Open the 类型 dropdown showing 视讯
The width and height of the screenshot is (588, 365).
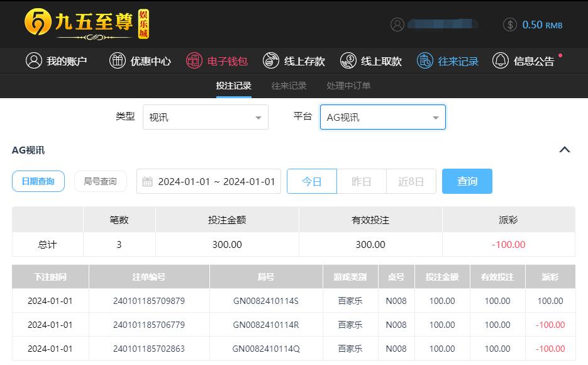tap(206, 118)
